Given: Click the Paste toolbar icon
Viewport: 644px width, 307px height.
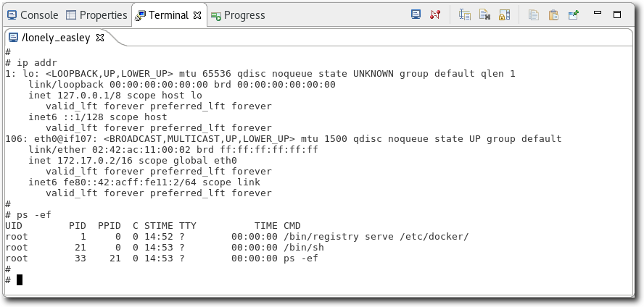Looking at the screenshot, I should (x=553, y=14).
